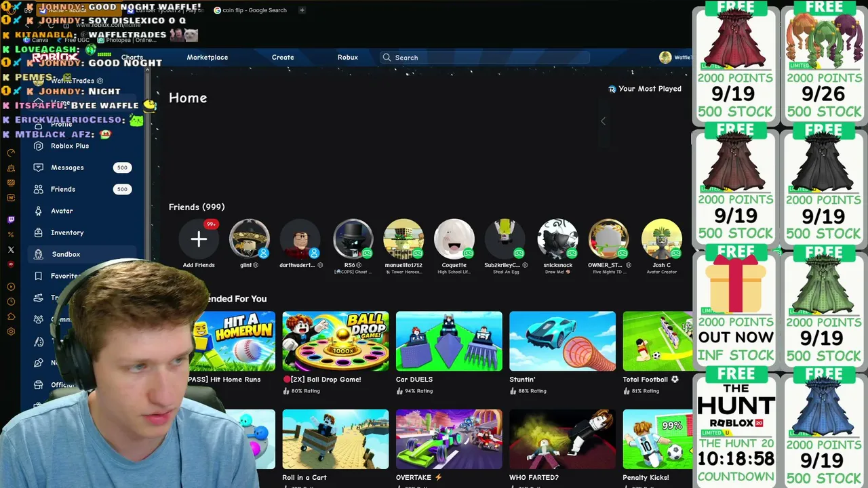The width and height of the screenshot is (868, 488).
Task: Go to Friends in the sidebar
Action: [63, 189]
